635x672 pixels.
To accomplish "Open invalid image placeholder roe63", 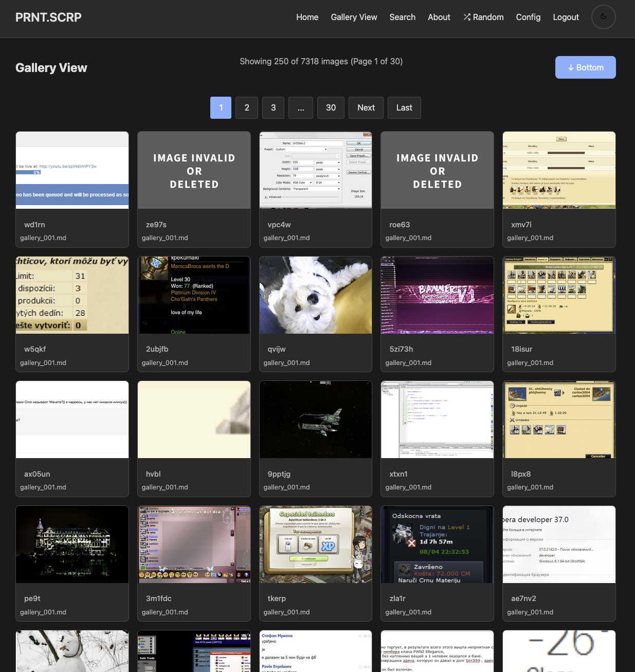I will 437,170.
